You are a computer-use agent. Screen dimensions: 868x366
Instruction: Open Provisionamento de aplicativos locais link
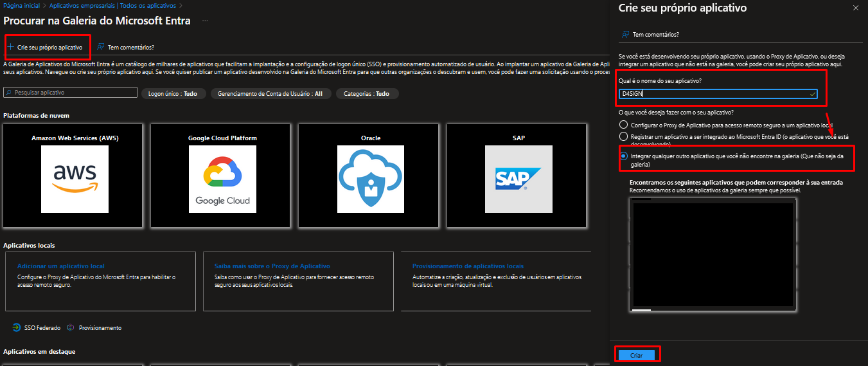(468, 266)
